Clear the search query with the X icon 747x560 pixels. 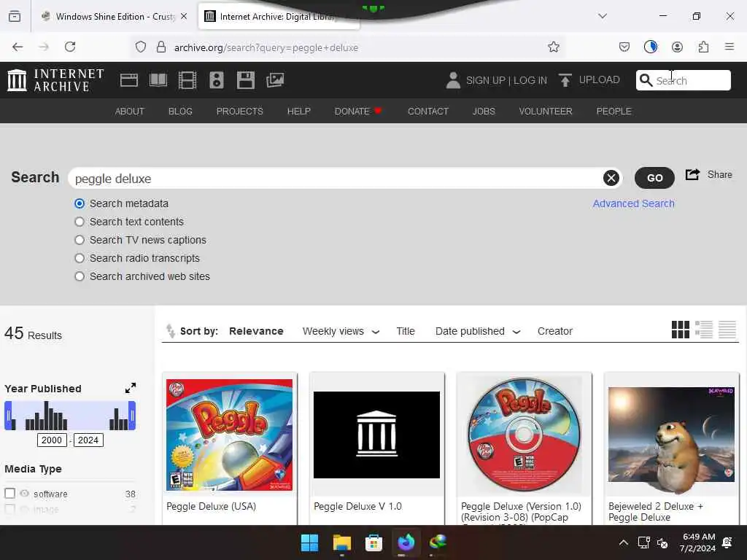click(611, 178)
